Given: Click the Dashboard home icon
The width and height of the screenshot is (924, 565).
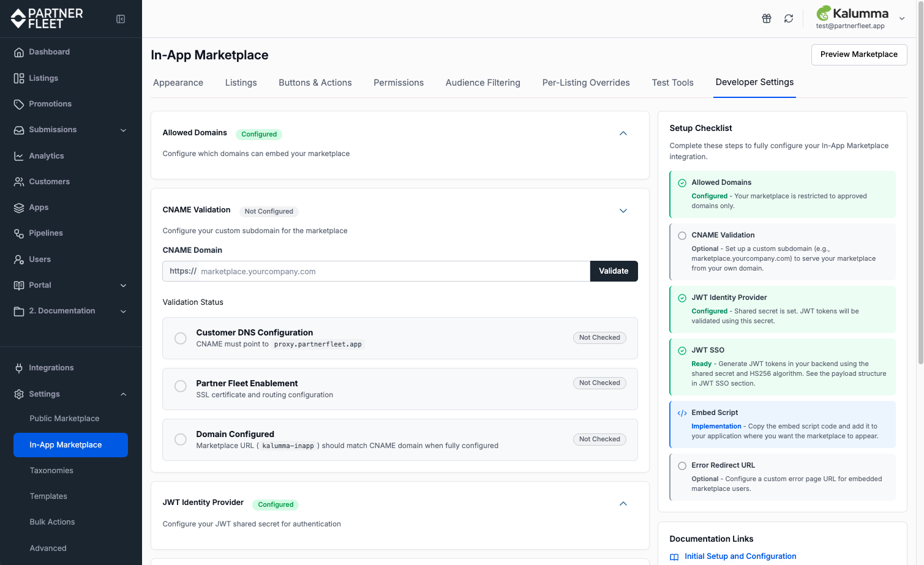Looking at the screenshot, I should pyautogui.click(x=19, y=52).
